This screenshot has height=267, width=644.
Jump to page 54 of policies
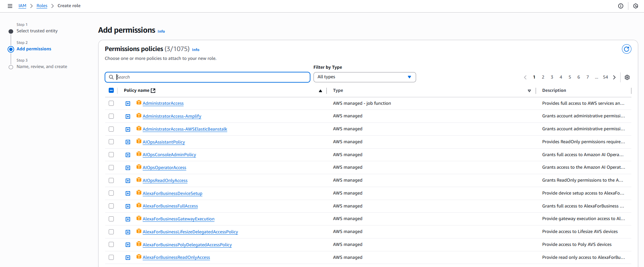pos(605,77)
